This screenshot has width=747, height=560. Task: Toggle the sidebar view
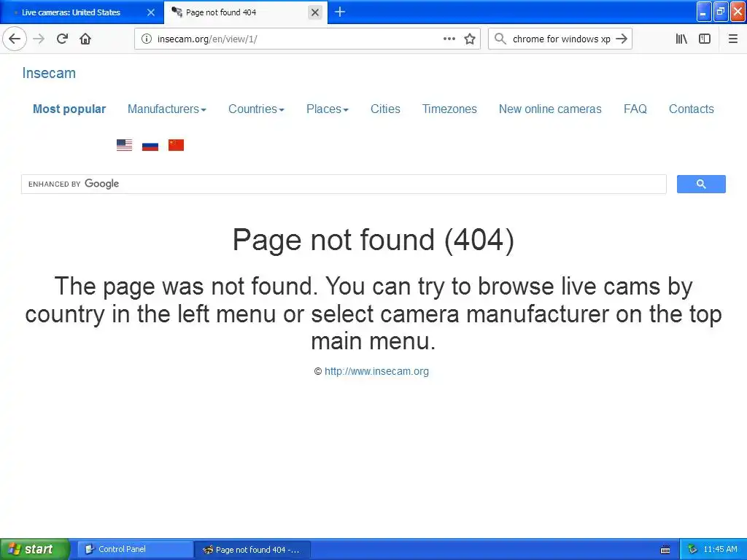coord(705,39)
